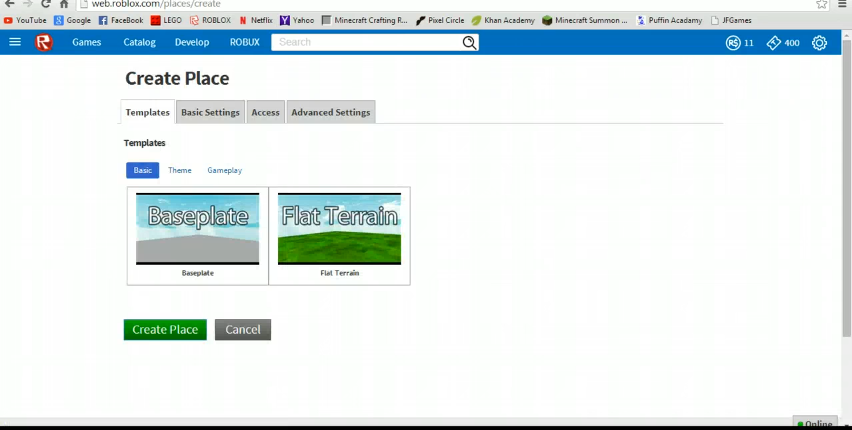Image resolution: width=852 pixels, height=430 pixels.
Task: Switch to the Access tab
Action: (265, 112)
